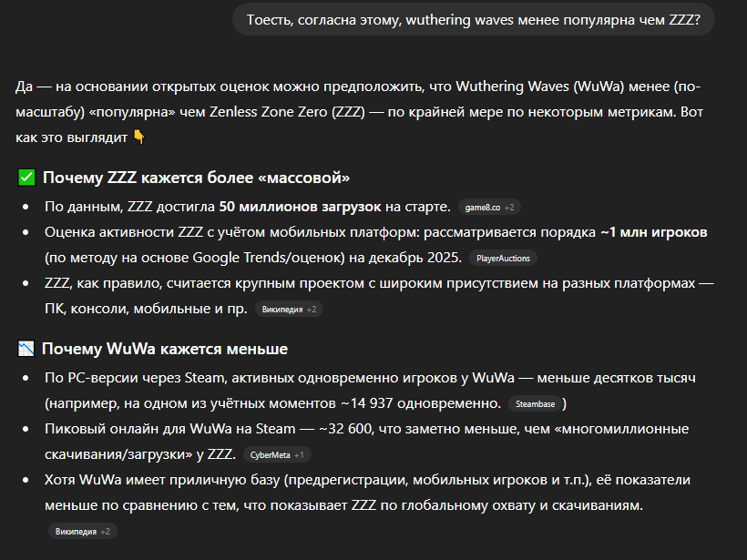Click the downward chart emoji icon
Screen dimensions: 747x560
point(26,349)
